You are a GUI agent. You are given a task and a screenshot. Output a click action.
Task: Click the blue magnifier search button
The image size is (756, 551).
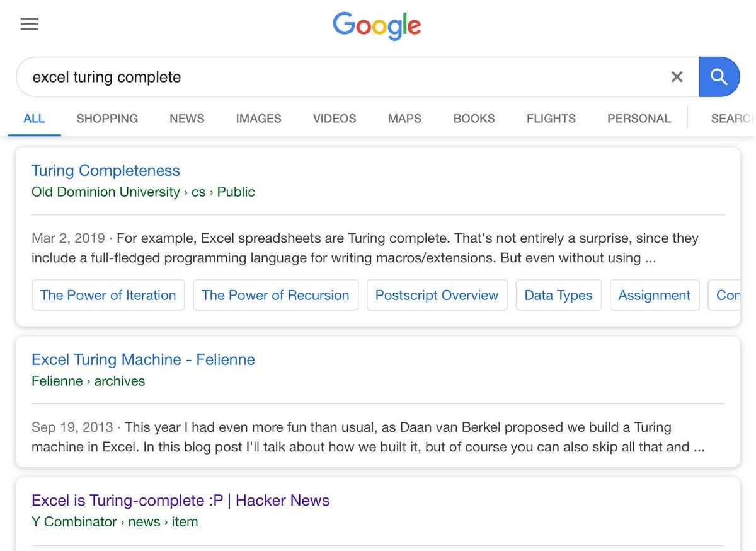tap(719, 77)
